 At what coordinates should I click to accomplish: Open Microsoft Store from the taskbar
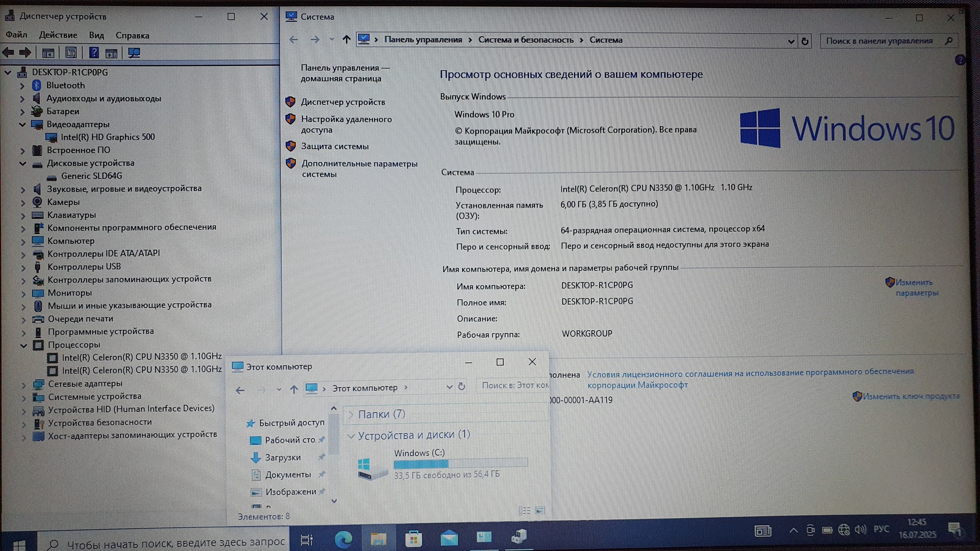pyautogui.click(x=413, y=539)
